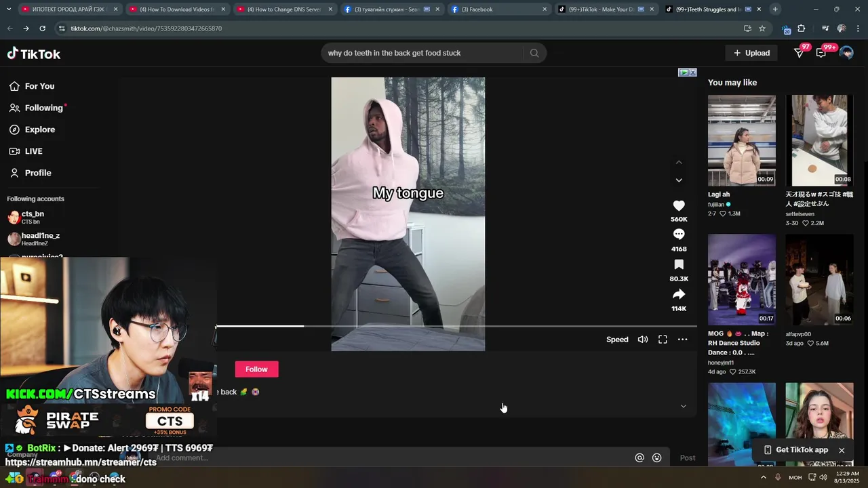Bookmark this page with star icon
868x488 pixels.
coord(762,28)
